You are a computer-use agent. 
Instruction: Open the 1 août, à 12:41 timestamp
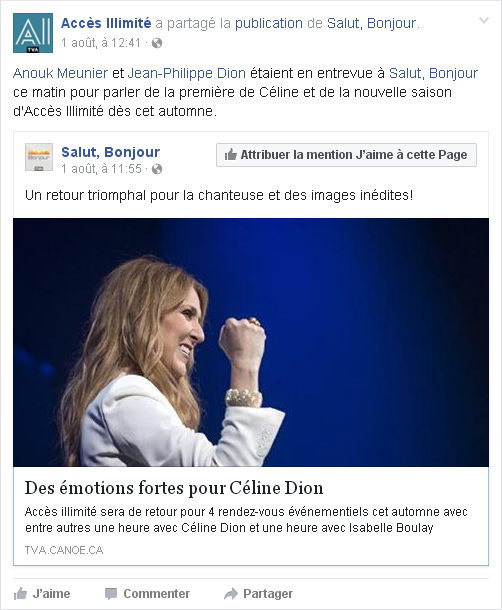pos(101,43)
